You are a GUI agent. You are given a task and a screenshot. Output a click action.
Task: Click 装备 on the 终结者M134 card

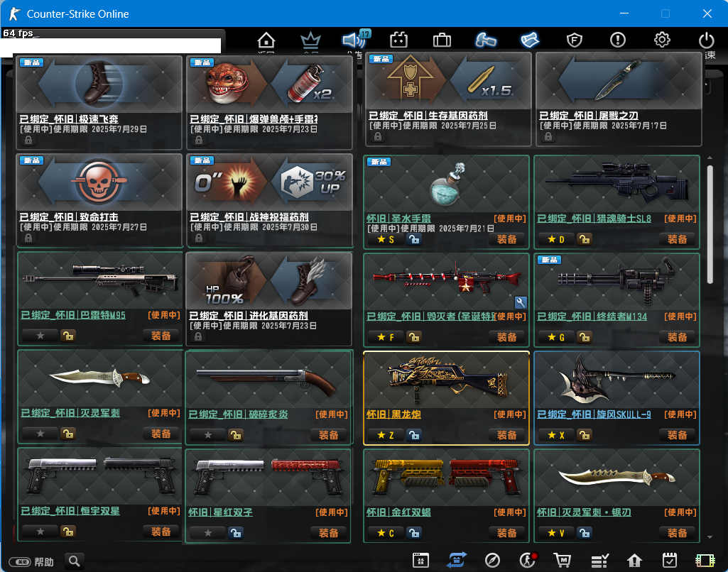click(x=678, y=337)
